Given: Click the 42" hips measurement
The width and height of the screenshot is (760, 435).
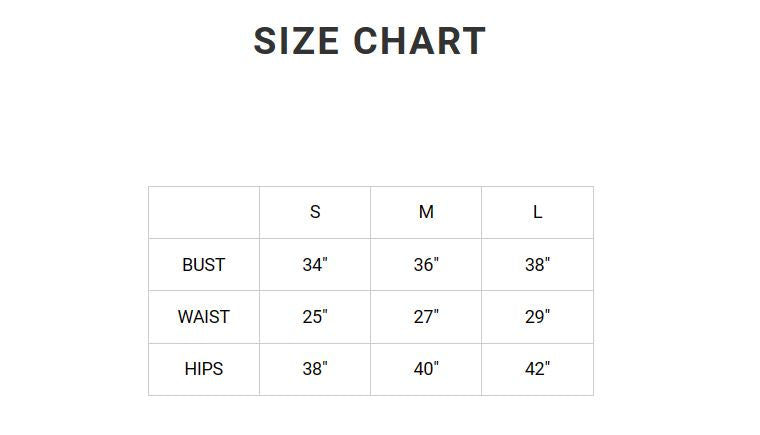Looking at the screenshot, I should [x=538, y=369].
